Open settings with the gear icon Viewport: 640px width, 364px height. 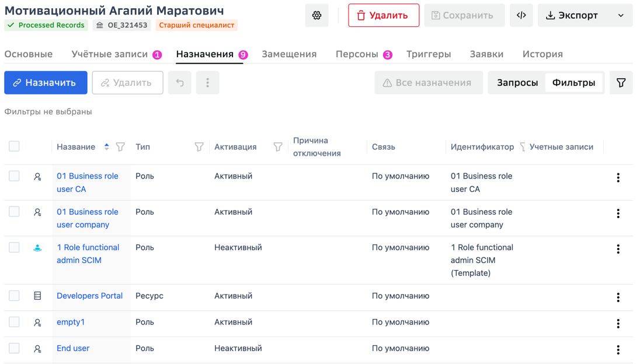pos(316,16)
